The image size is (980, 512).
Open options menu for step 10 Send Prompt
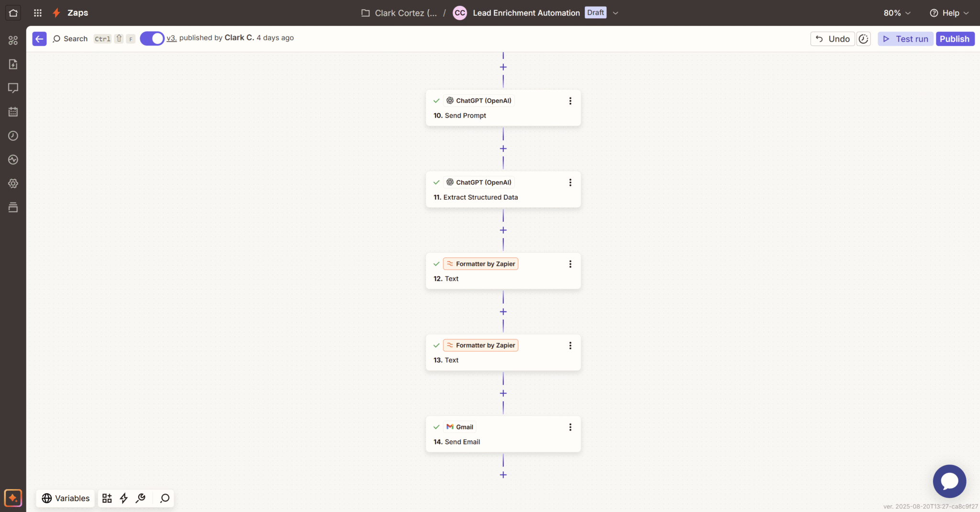coord(570,101)
